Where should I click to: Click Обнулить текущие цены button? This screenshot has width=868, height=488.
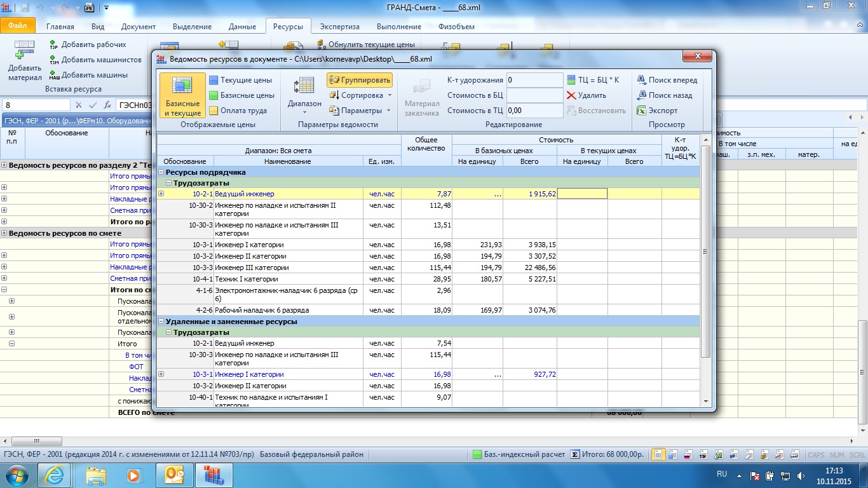tap(365, 44)
